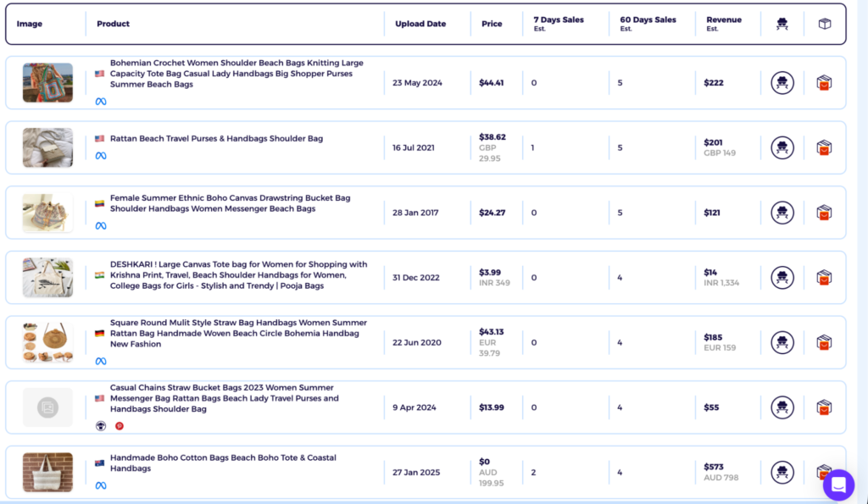Click price AUD 199.95 value
This screenshot has width=868, height=504.
492,478
